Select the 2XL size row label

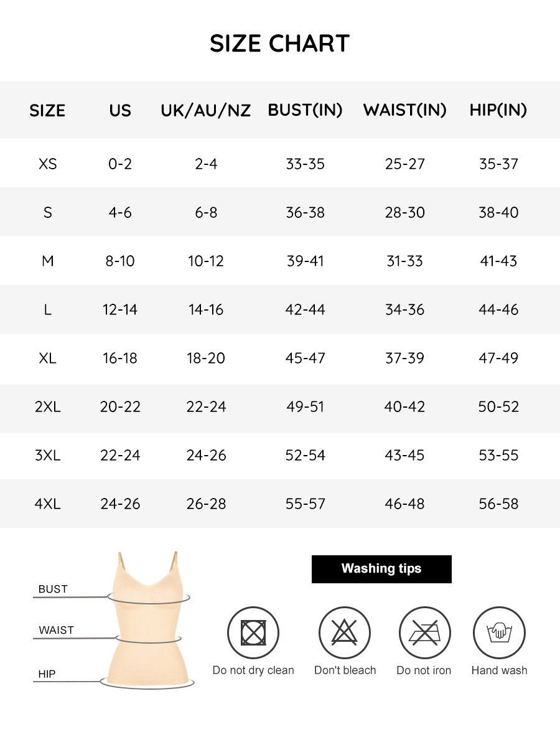(47, 406)
